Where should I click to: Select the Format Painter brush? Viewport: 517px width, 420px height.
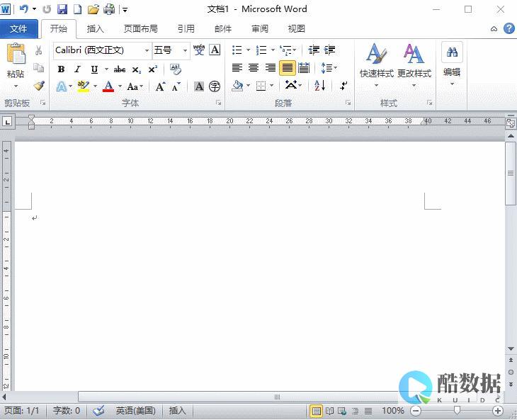(39, 86)
